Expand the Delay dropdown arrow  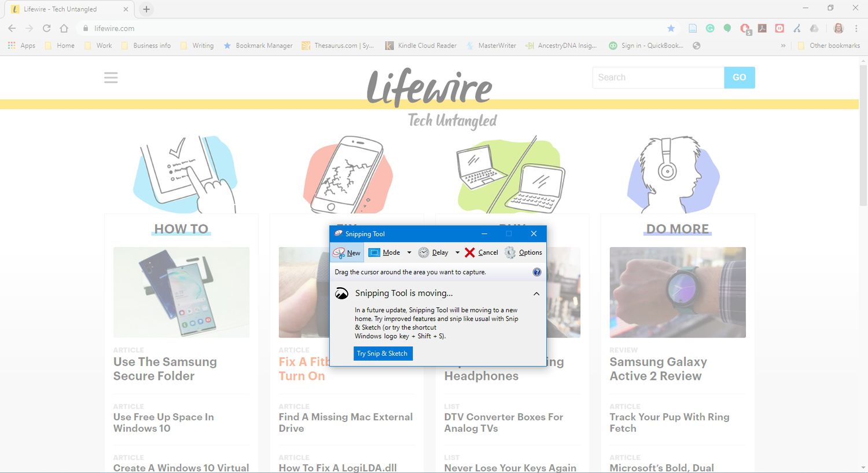point(457,252)
